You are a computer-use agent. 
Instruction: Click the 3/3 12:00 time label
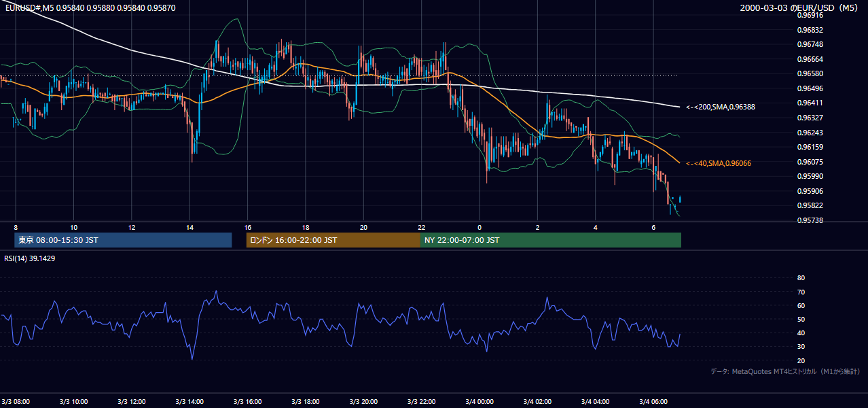(x=132, y=402)
